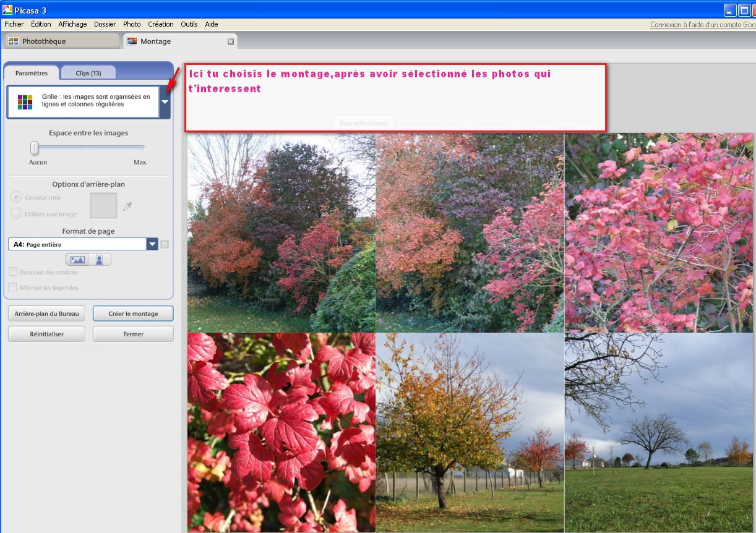Open the Outils menu
This screenshot has width=756, height=533.
[x=189, y=24]
